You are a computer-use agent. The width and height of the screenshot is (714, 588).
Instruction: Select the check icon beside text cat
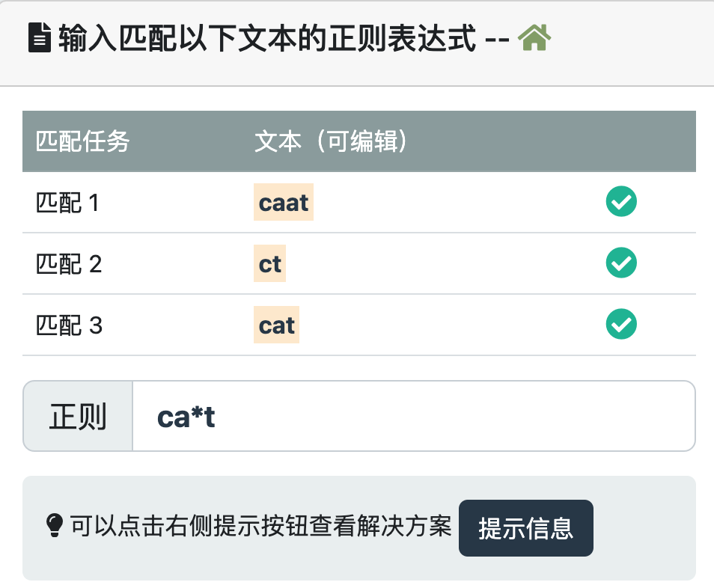click(x=621, y=325)
